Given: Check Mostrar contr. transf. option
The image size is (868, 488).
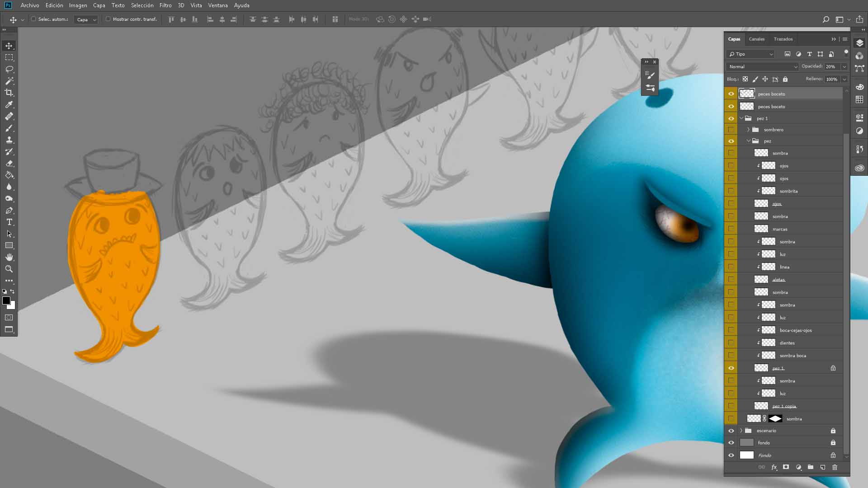Looking at the screenshot, I should coord(108,19).
